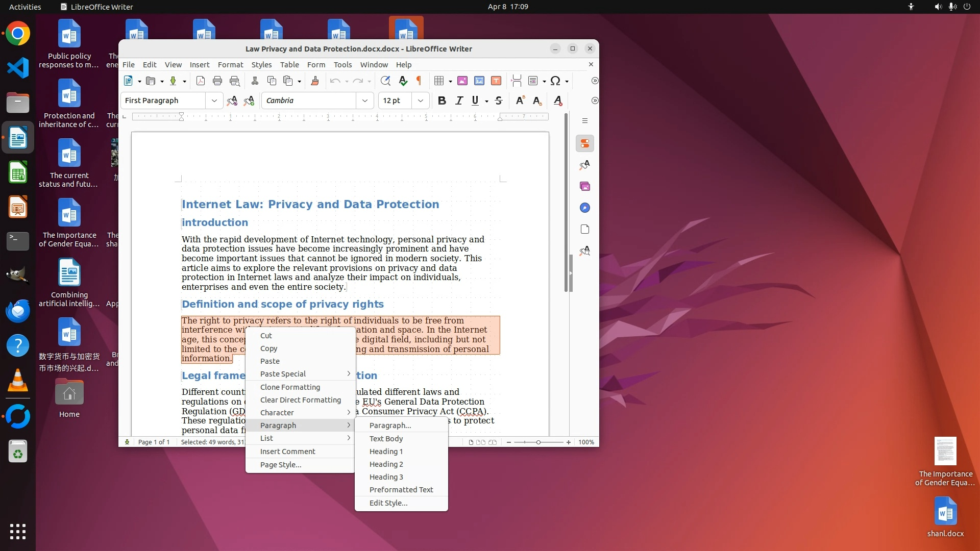The image size is (980, 551).
Task: Open Find & Replace toolbar icon
Action: 385,81
